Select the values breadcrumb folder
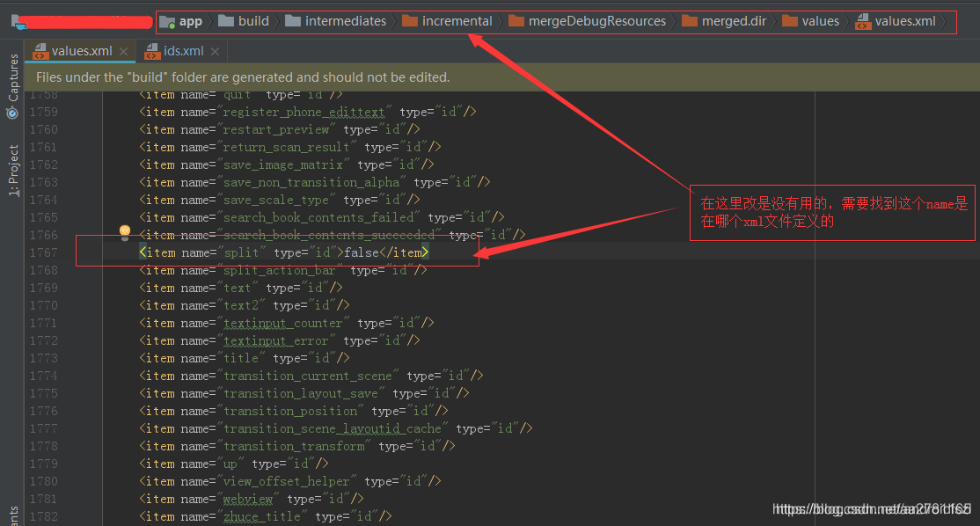This screenshot has width=980, height=526. tap(810, 21)
